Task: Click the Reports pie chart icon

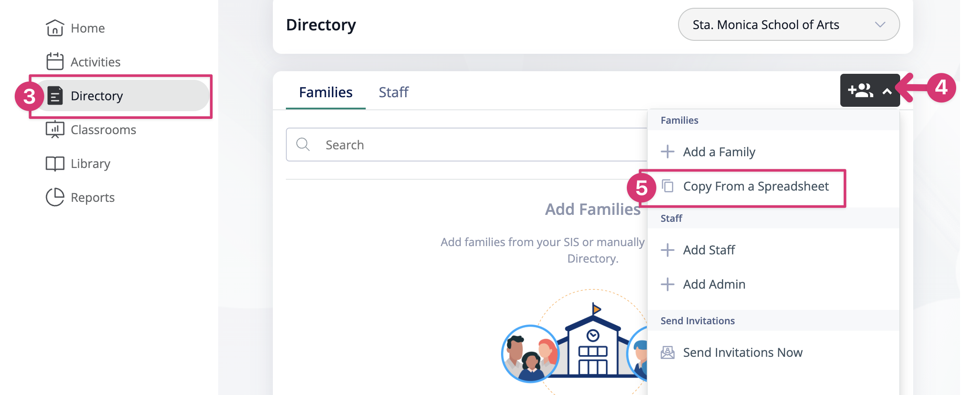Action: 55,197
